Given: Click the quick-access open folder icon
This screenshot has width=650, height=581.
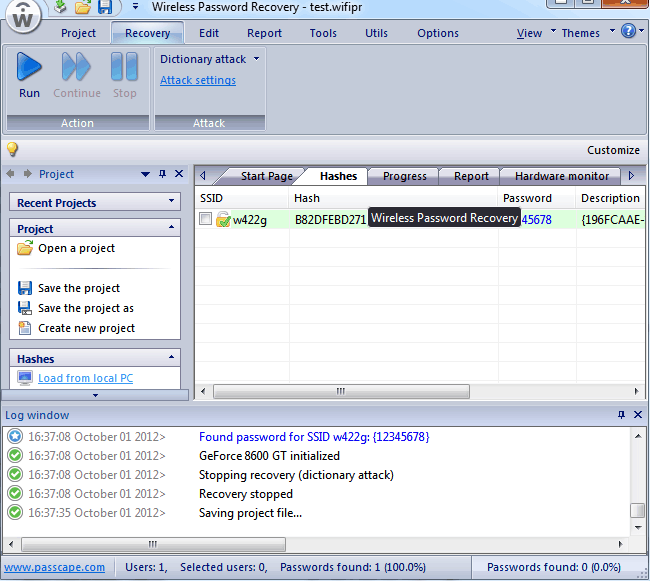Looking at the screenshot, I should (82, 7).
